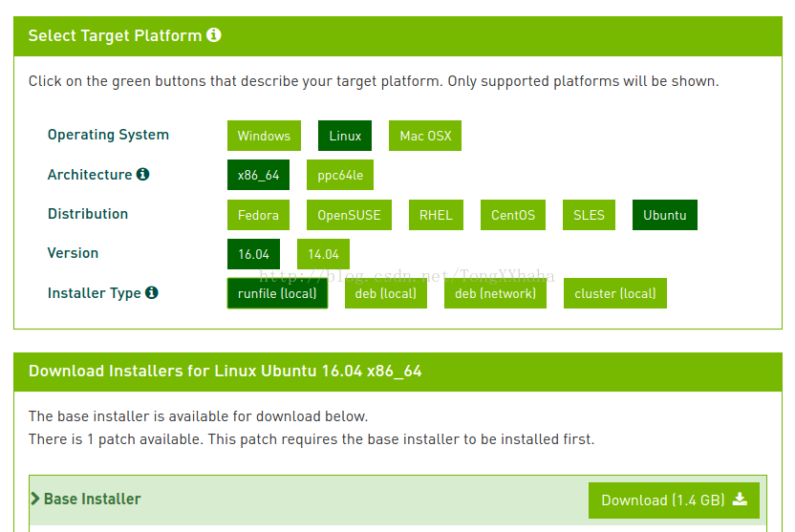Choose the CentOS distribution
This screenshot has width=795, height=532.
pyautogui.click(x=513, y=215)
